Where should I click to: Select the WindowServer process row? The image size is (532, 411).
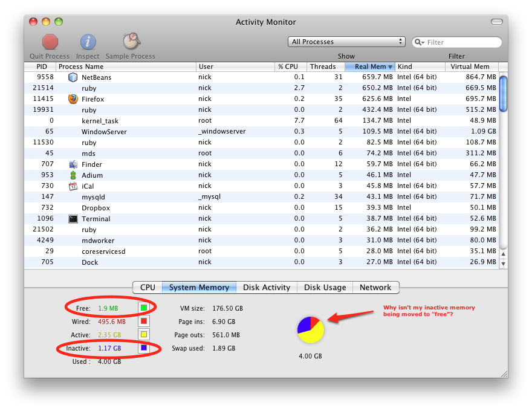point(262,131)
